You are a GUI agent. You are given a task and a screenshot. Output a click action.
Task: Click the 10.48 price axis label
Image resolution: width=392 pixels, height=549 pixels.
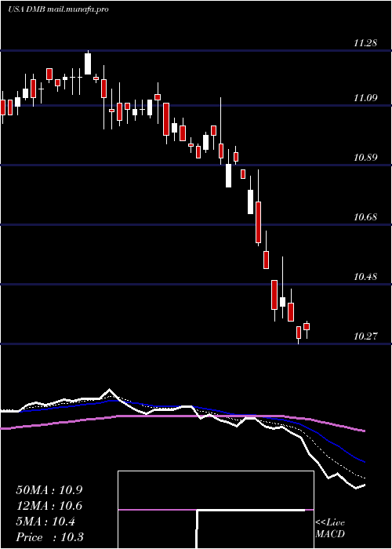pos(366,277)
